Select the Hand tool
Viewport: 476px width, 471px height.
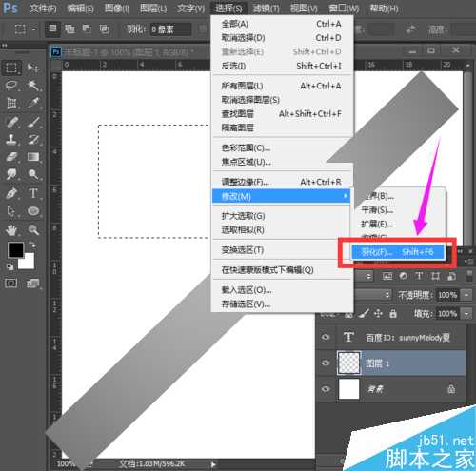[11, 230]
